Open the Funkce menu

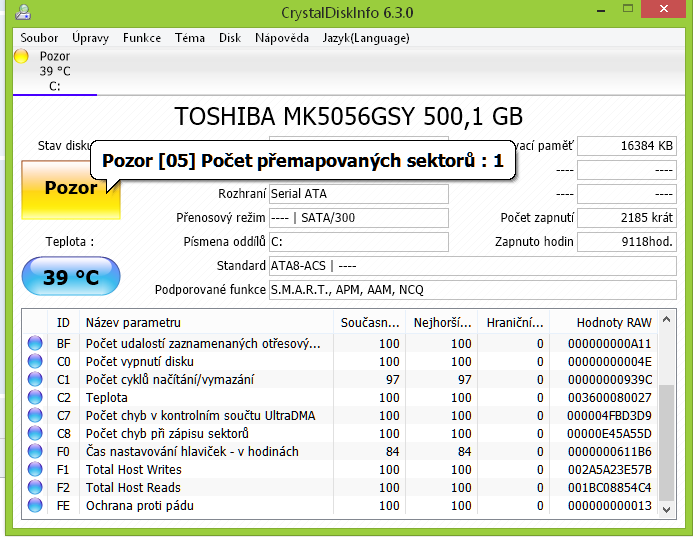click(141, 38)
